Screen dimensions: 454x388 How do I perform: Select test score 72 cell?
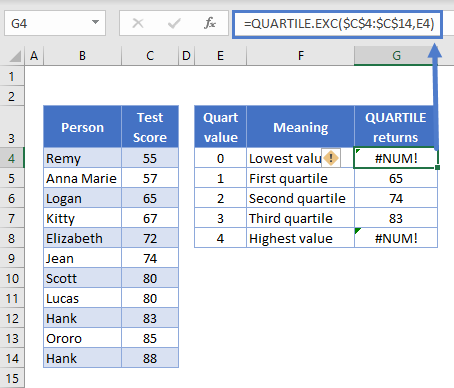point(150,238)
